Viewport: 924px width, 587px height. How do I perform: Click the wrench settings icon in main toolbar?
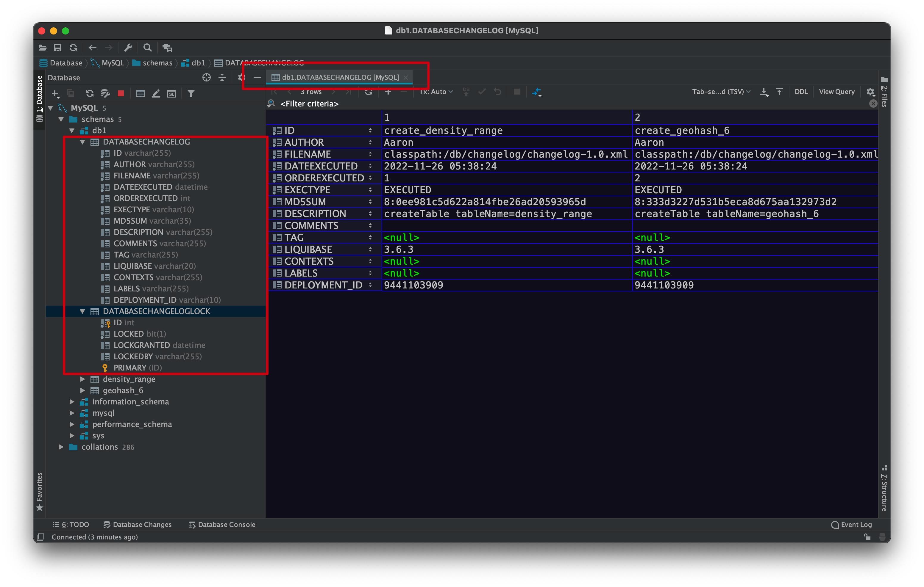(128, 48)
